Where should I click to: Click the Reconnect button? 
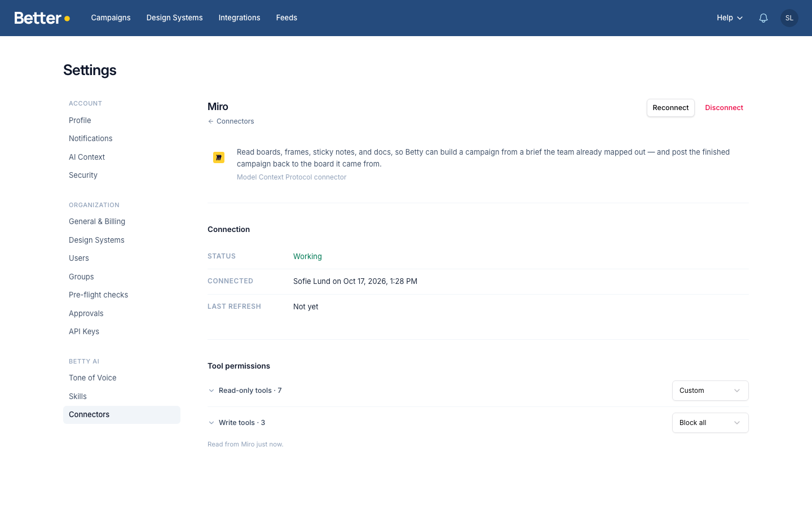pyautogui.click(x=670, y=108)
